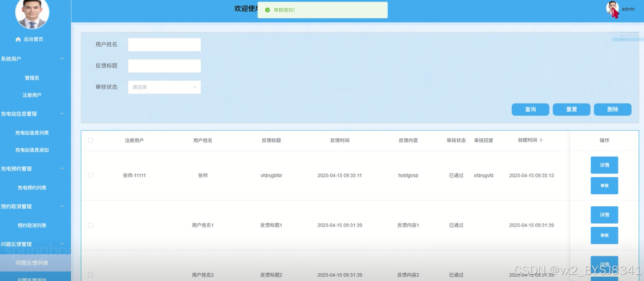Collapse the 系统用户 sidebar section
Image resolution: width=644 pixels, height=281 pixels.
[62, 59]
